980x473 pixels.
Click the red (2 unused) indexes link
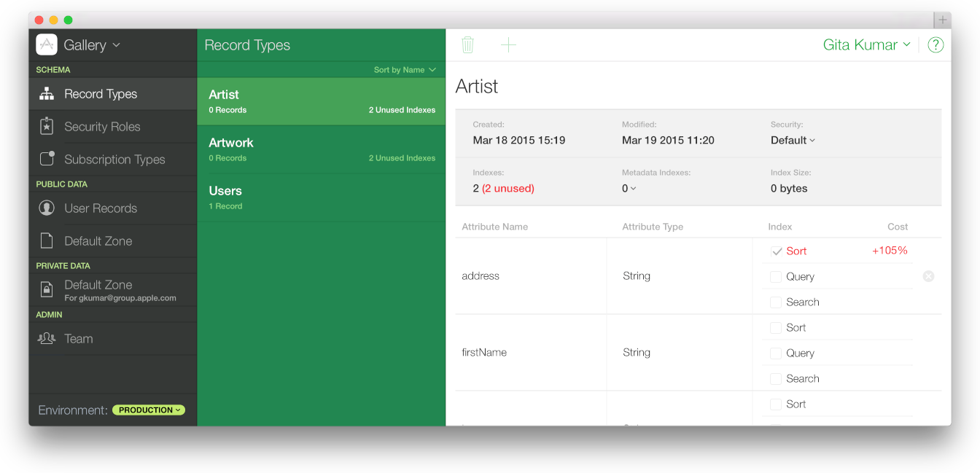502,188
